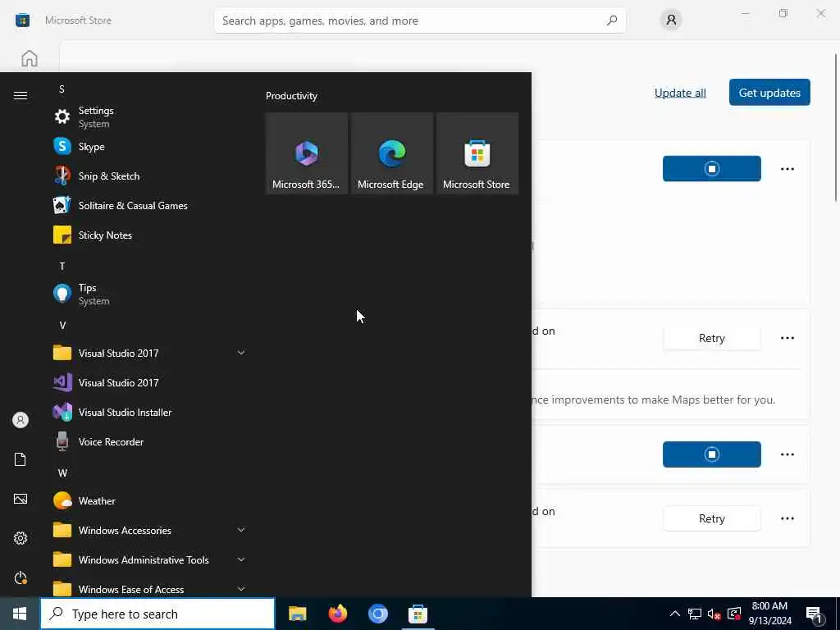Click the Power icon in Start

[21, 577]
